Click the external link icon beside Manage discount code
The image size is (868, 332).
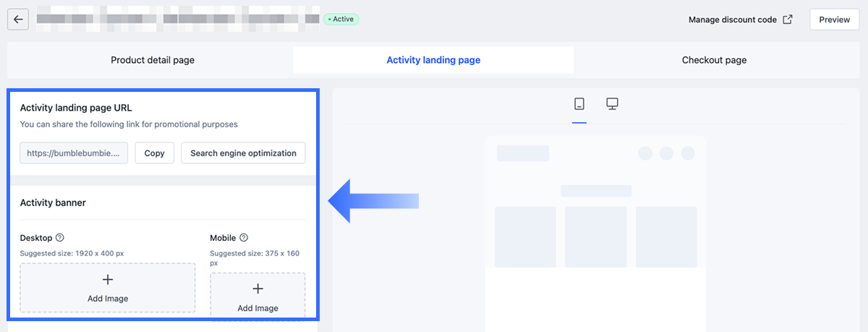[788, 20]
